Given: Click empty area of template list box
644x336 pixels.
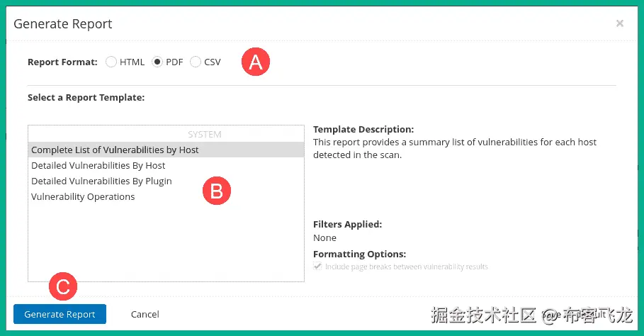Looking at the screenshot, I should point(166,245).
